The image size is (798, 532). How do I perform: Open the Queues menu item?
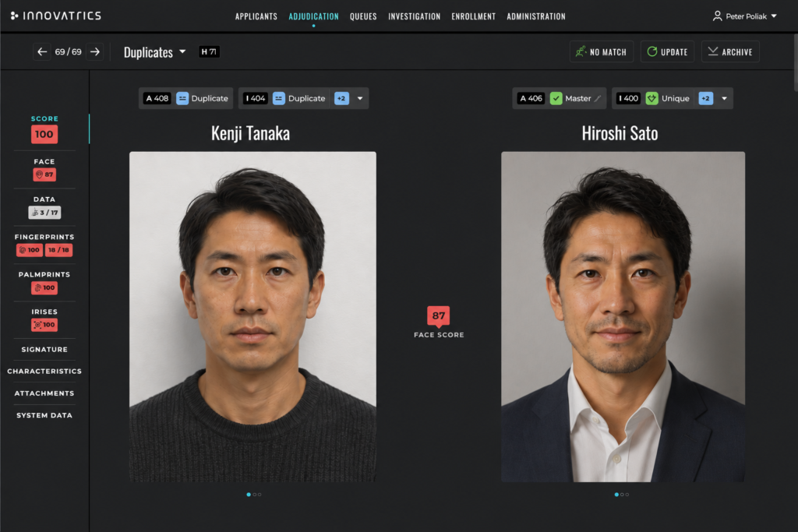tap(363, 16)
